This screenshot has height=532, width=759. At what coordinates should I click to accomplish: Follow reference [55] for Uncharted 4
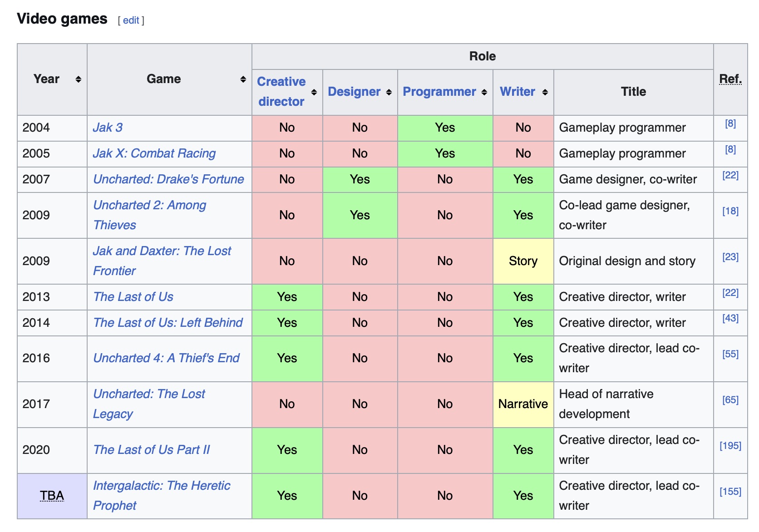(730, 354)
